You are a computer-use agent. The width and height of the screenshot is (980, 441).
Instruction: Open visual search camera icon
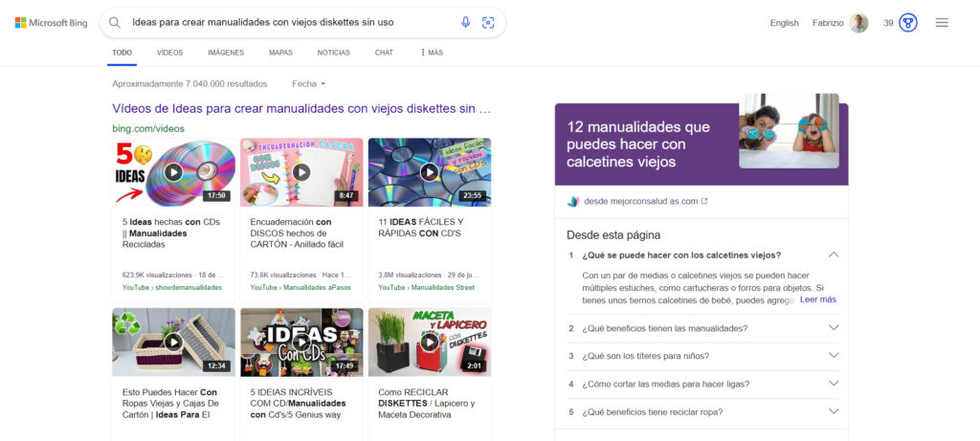488,22
